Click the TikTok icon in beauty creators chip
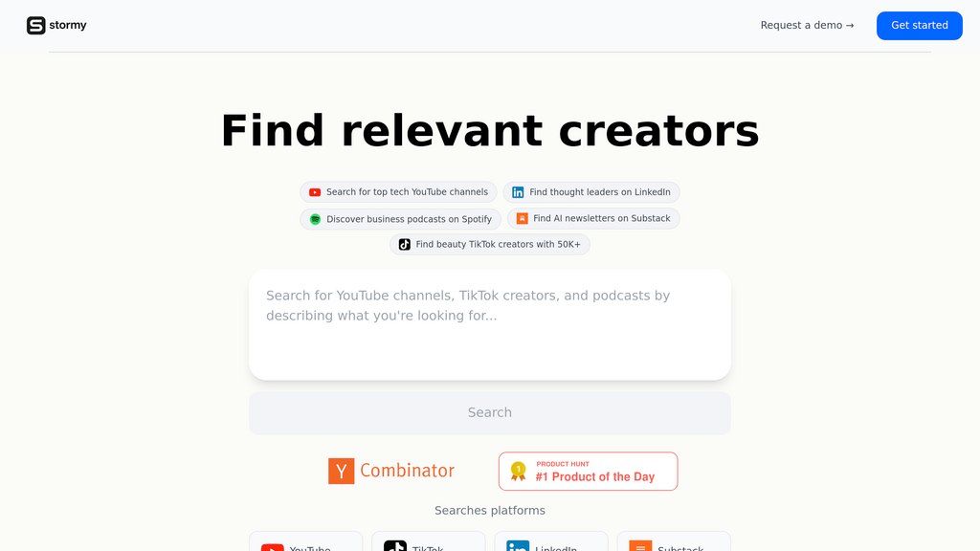This screenshot has width=980, height=551. [x=405, y=244]
